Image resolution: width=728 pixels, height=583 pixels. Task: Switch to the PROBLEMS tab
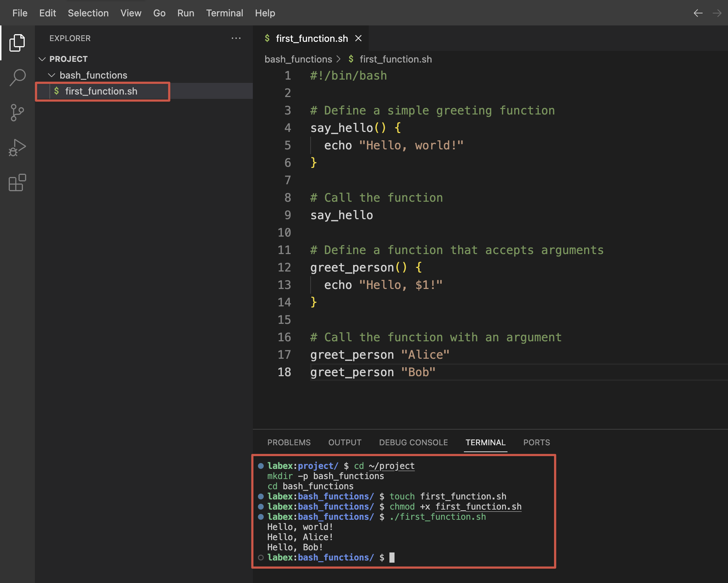pos(289,442)
